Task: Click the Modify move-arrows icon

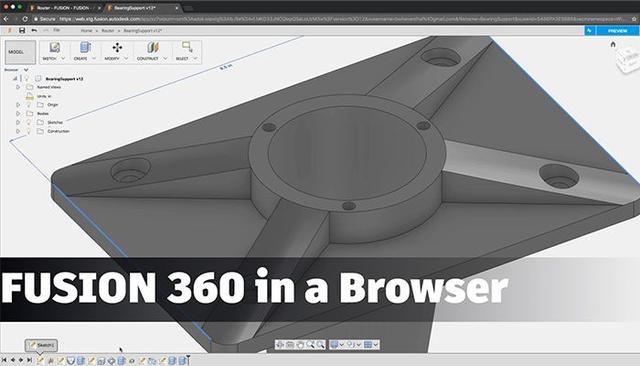Action: pos(117,48)
